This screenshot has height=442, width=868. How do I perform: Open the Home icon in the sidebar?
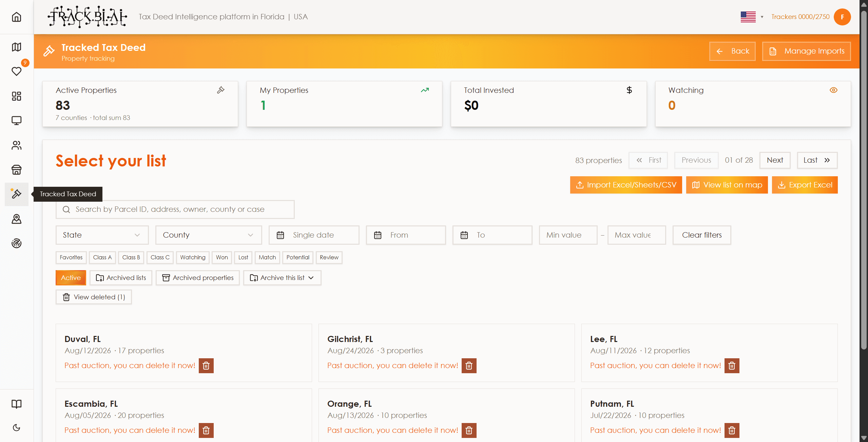point(16,17)
